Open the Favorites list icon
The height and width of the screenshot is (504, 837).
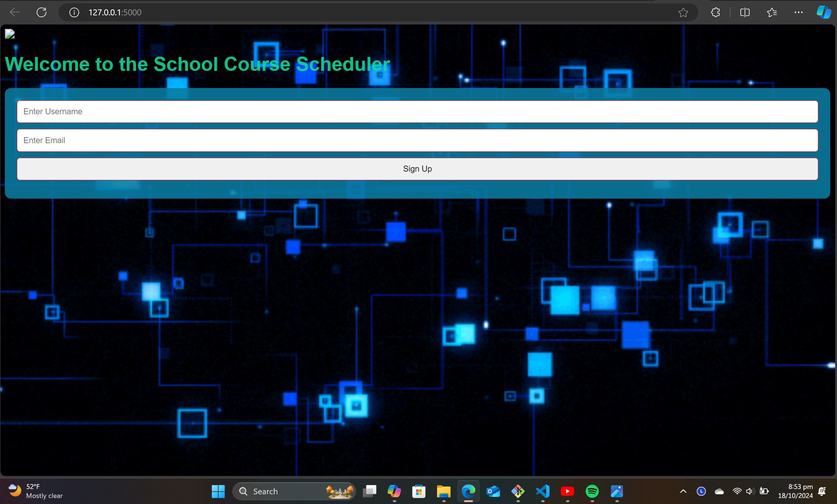click(771, 12)
